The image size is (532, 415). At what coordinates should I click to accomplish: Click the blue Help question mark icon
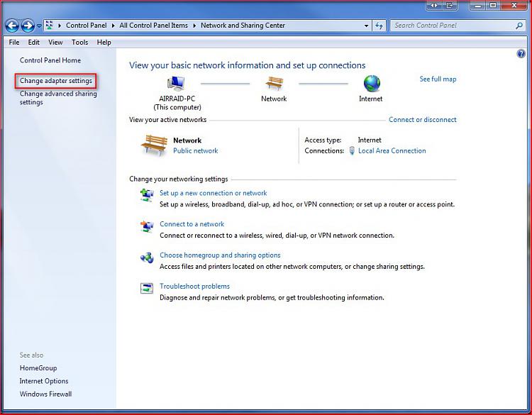point(521,54)
